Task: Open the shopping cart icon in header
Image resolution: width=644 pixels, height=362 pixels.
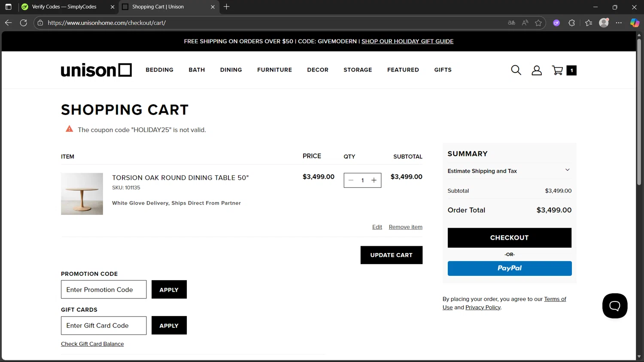Action: click(557, 70)
